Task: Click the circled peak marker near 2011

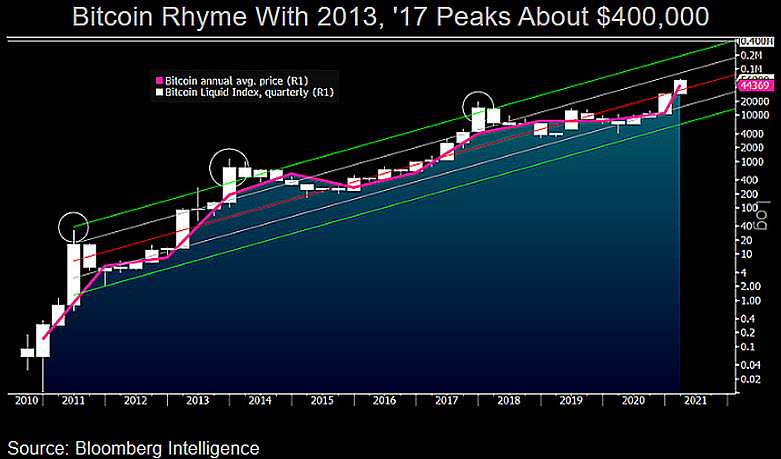Action: pyautogui.click(x=74, y=228)
